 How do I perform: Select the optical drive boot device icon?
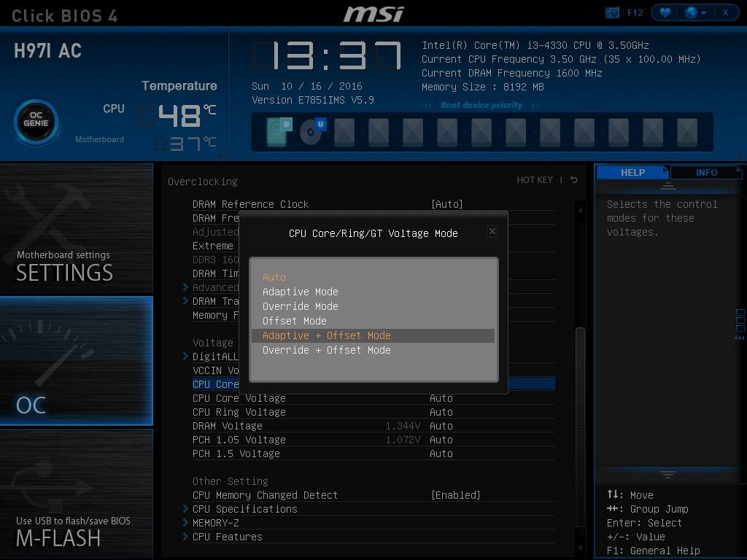click(x=312, y=131)
